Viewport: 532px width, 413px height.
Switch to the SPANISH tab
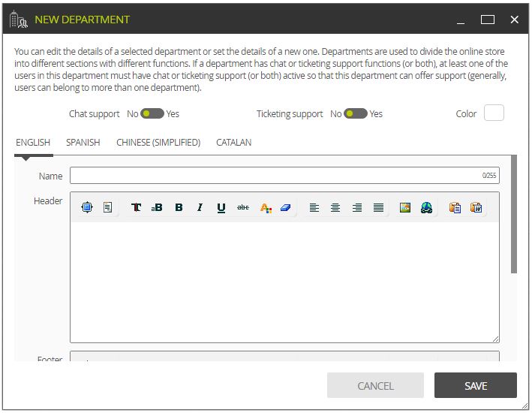coord(83,143)
